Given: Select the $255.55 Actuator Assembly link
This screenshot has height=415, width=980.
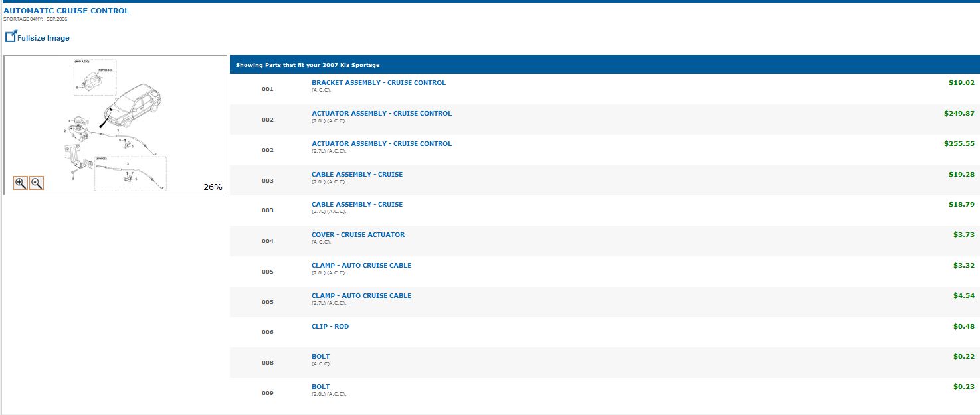Looking at the screenshot, I should coord(381,144).
